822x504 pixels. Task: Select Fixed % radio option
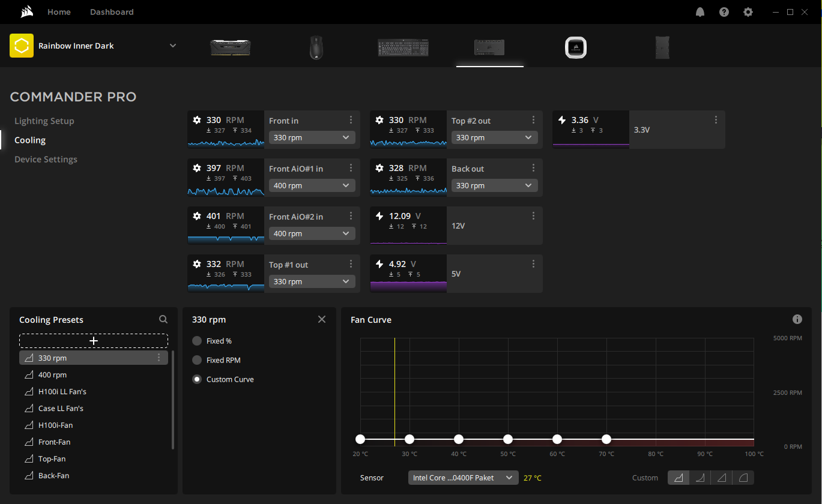point(197,341)
